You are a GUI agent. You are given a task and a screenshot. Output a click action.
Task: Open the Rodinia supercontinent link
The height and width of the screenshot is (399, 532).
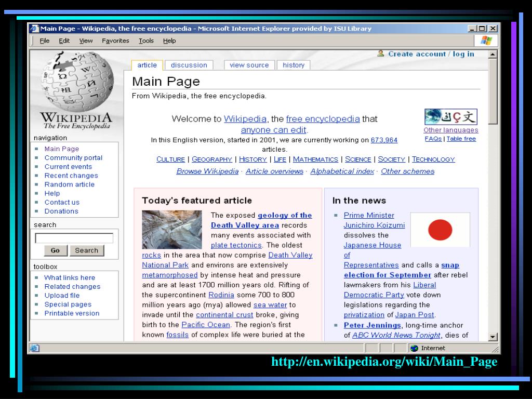click(221, 295)
